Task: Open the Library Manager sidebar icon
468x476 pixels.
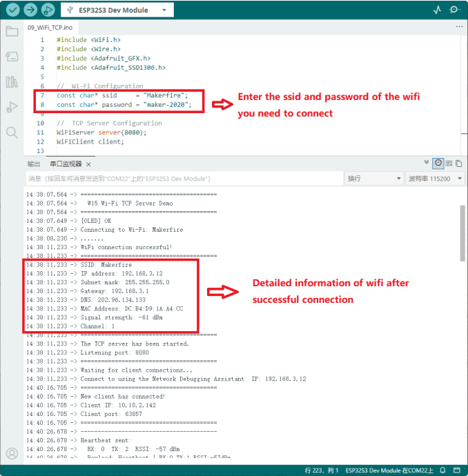Action: pos(12,81)
